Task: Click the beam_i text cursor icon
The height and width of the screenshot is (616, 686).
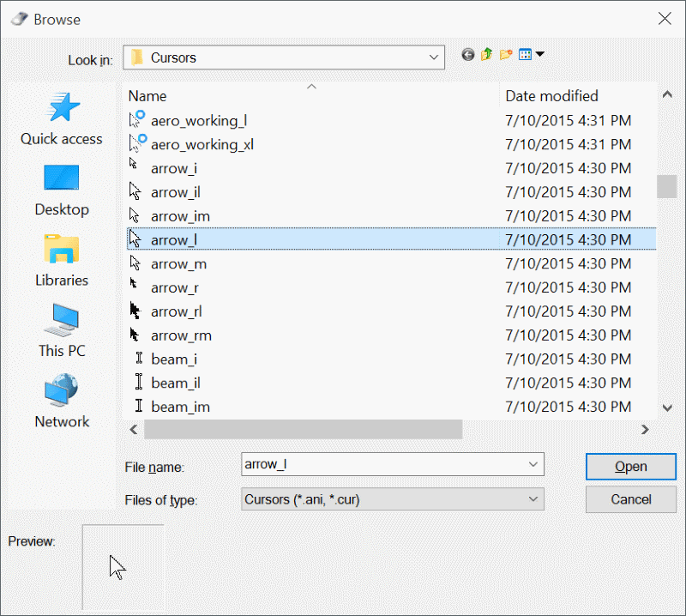Action: pyautogui.click(x=139, y=359)
